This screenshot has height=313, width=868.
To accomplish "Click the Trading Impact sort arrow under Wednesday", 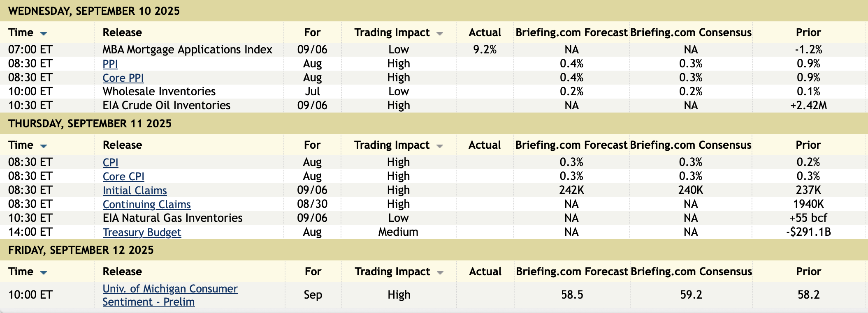I will coord(439,33).
